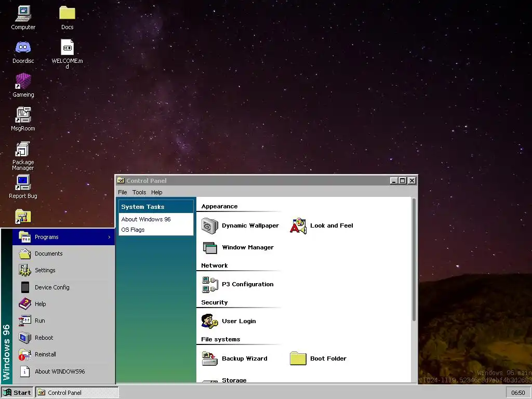The height and width of the screenshot is (399, 532).
Task: Click the Network section heading
Action: coord(215,265)
